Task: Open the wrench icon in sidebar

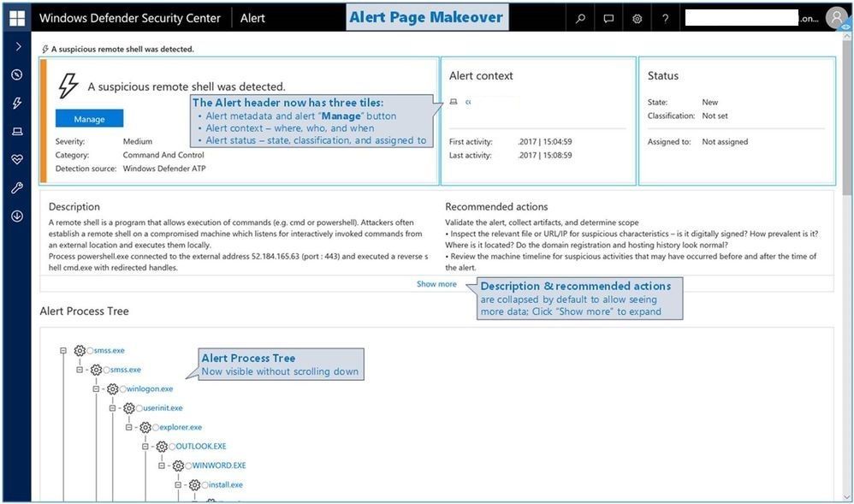Action: (x=17, y=188)
